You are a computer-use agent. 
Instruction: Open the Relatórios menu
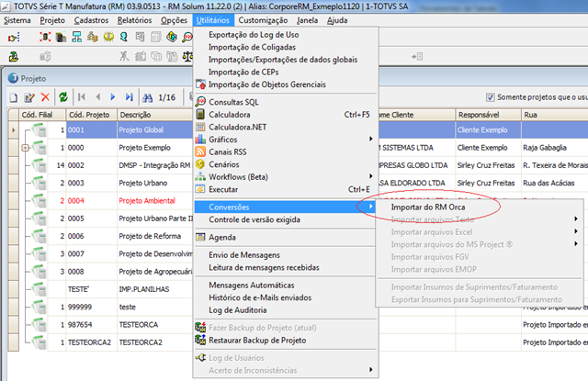135,20
